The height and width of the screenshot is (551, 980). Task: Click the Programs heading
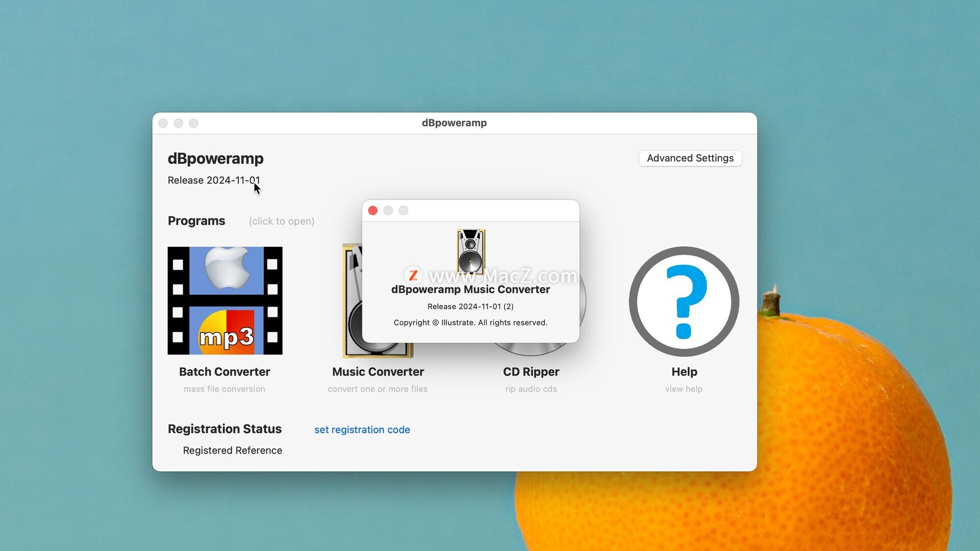pyautogui.click(x=196, y=221)
